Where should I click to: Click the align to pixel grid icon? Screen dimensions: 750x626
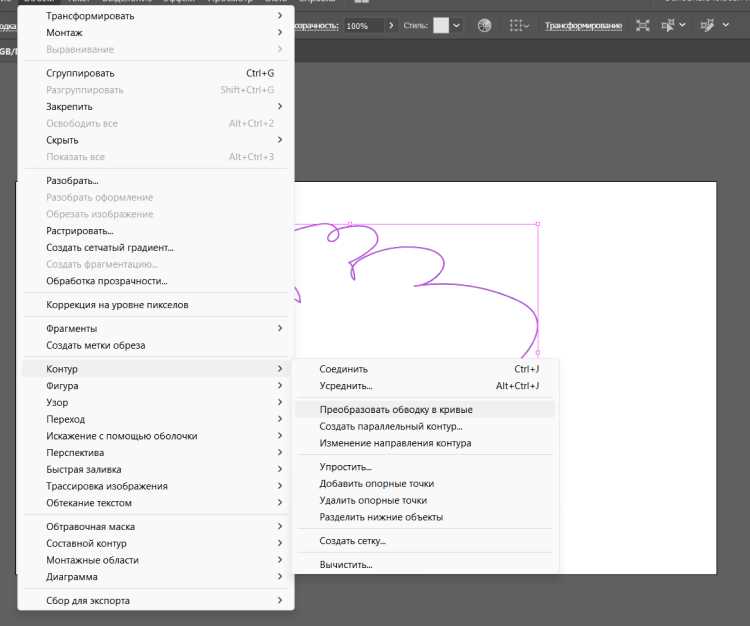(x=516, y=25)
